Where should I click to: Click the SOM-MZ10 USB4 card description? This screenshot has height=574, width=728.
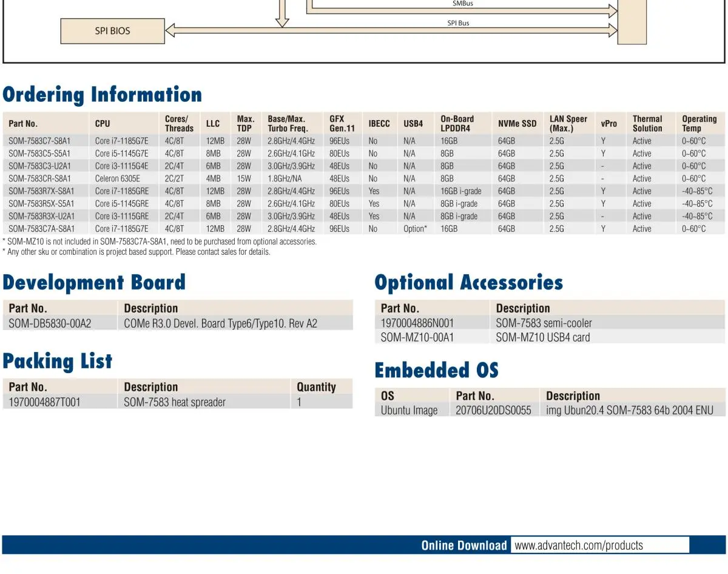tap(543, 337)
